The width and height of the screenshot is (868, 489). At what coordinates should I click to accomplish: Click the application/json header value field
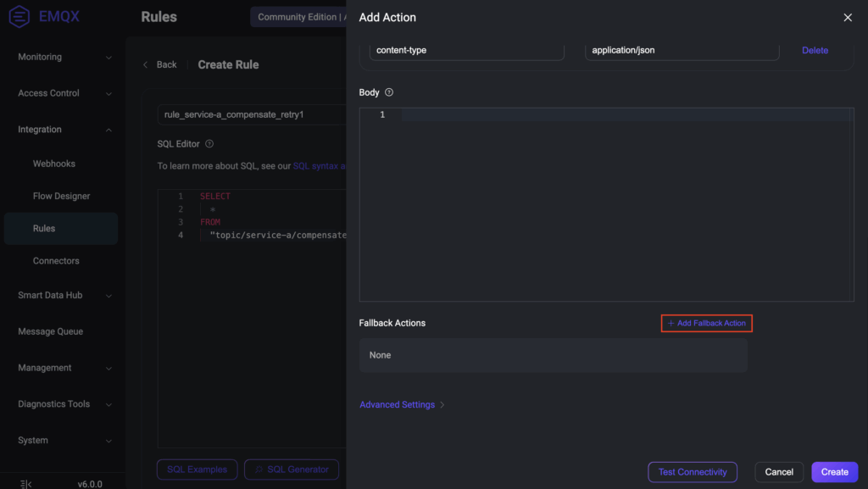(x=681, y=51)
